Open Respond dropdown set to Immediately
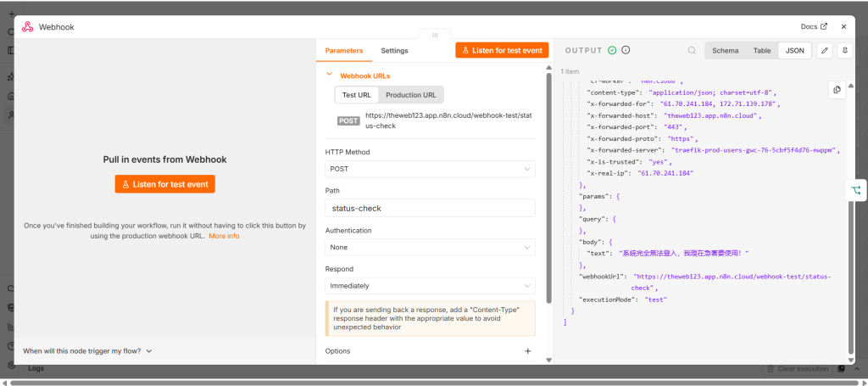The image size is (868, 386). coord(430,286)
